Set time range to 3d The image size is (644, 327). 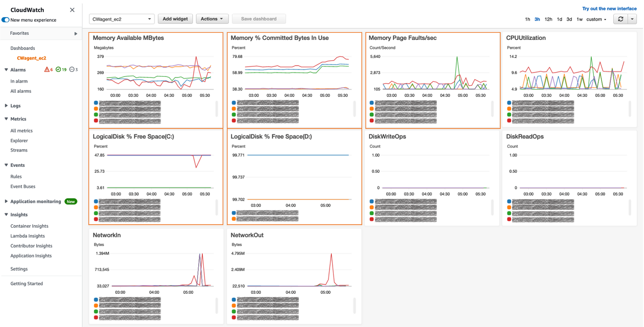(x=569, y=19)
